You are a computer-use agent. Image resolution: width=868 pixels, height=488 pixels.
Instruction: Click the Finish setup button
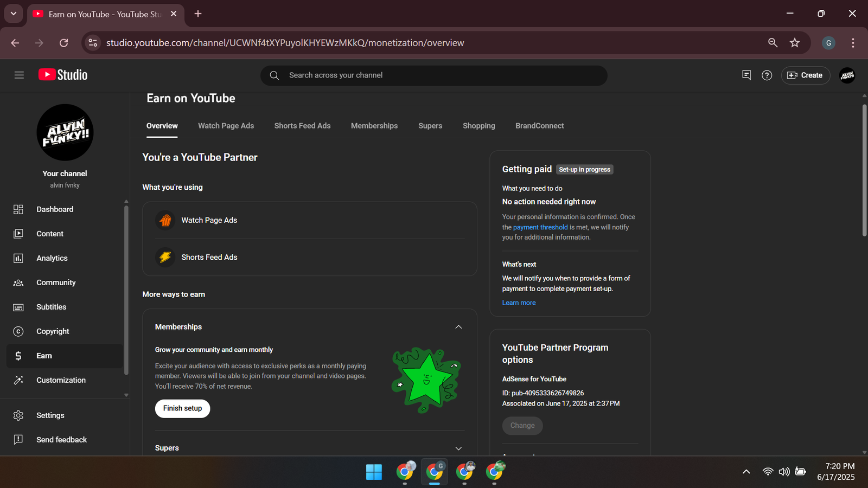[x=182, y=408]
